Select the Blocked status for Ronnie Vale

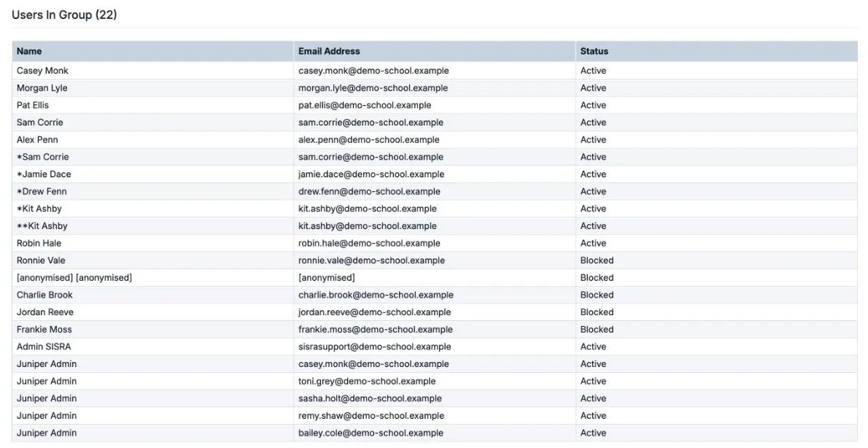pos(597,260)
